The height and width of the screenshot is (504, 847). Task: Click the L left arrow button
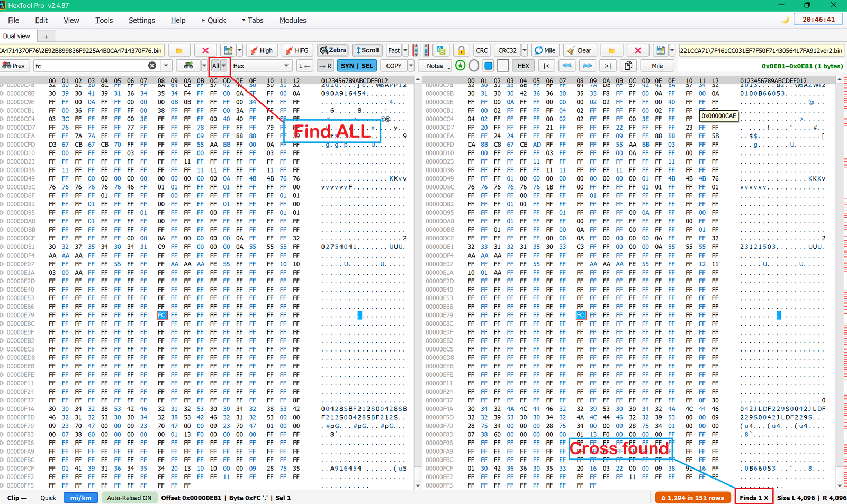click(x=304, y=66)
